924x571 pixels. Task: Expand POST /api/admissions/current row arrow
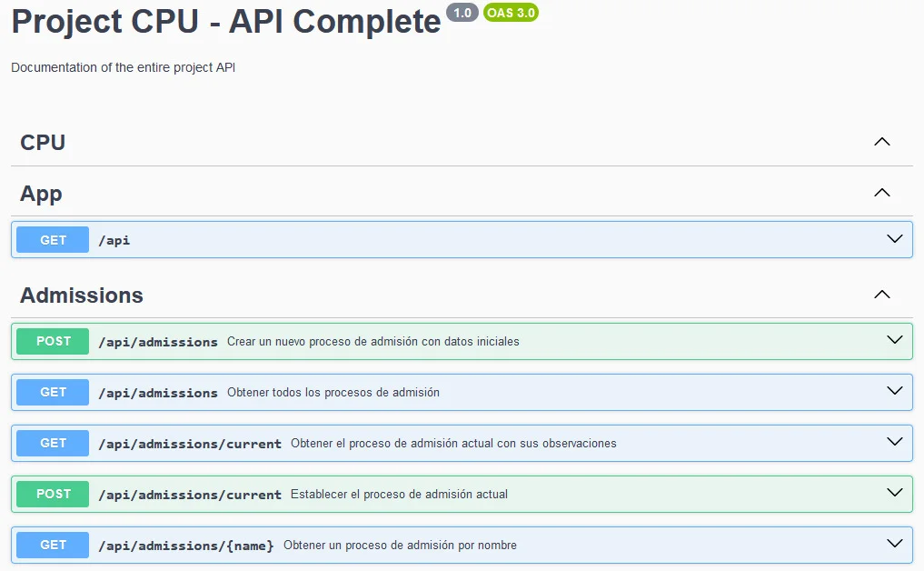point(894,494)
